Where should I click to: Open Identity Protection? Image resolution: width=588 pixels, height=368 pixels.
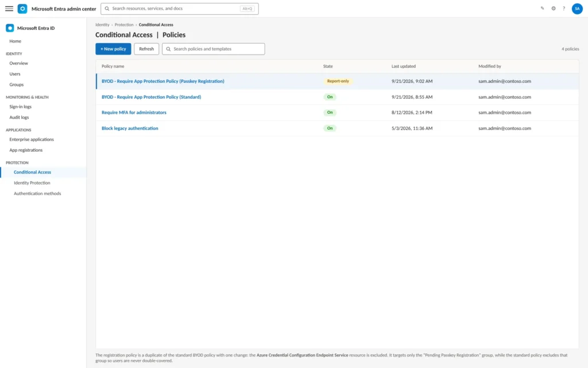[32, 183]
